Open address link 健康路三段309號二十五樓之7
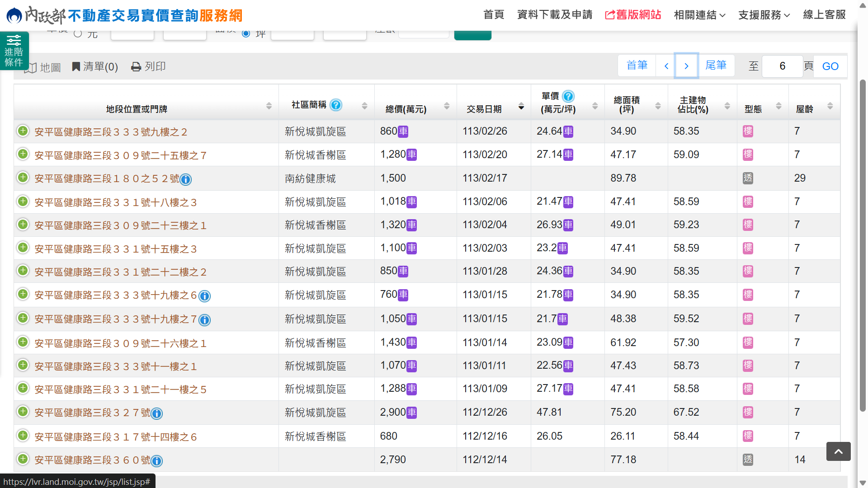Viewport: 868px width, 488px height. point(120,155)
